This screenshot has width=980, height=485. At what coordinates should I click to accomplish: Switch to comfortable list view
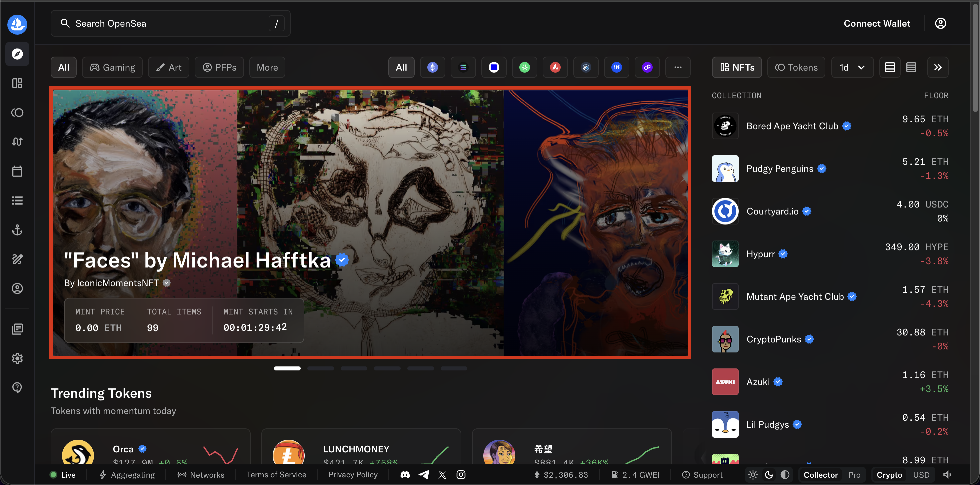[890, 67]
